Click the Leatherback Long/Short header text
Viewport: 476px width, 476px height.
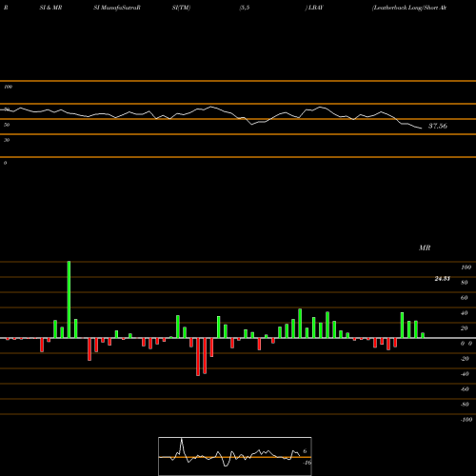point(409,8)
